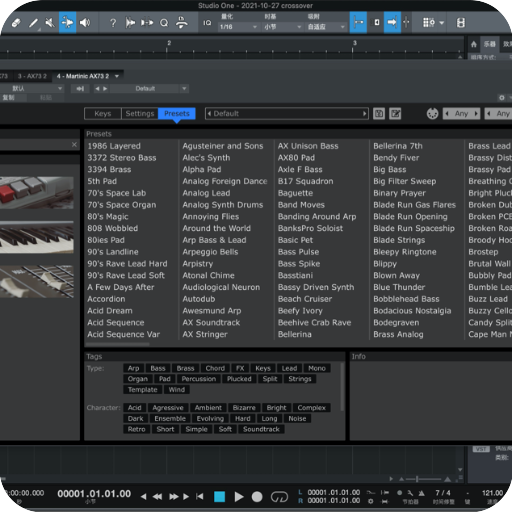Open the 1/16 quantize dropdown
The height and width of the screenshot is (512, 512).
point(238,27)
